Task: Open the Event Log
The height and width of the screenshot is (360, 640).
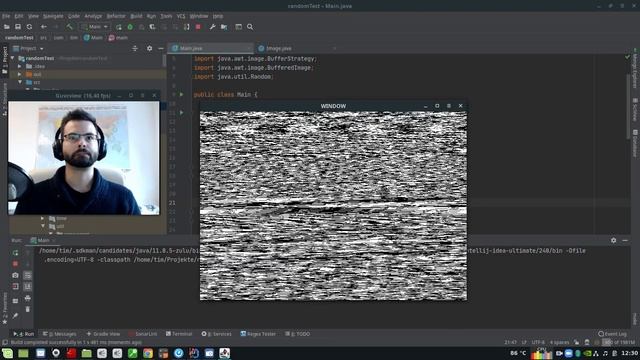Action: (612, 334)
